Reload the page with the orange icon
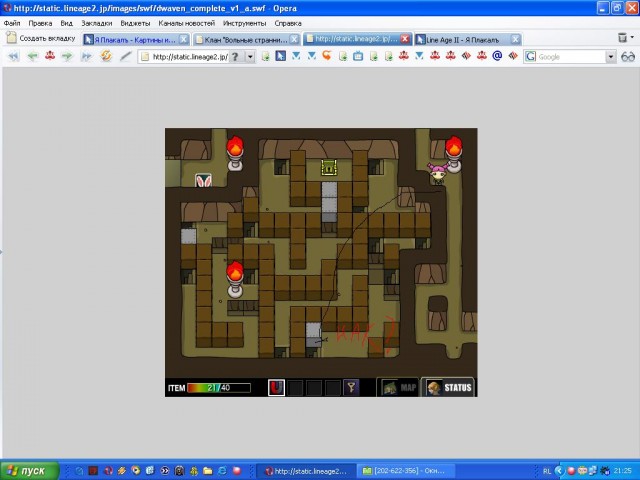The width and height of the screenshot is (640, 480). (x=106, y=56)
